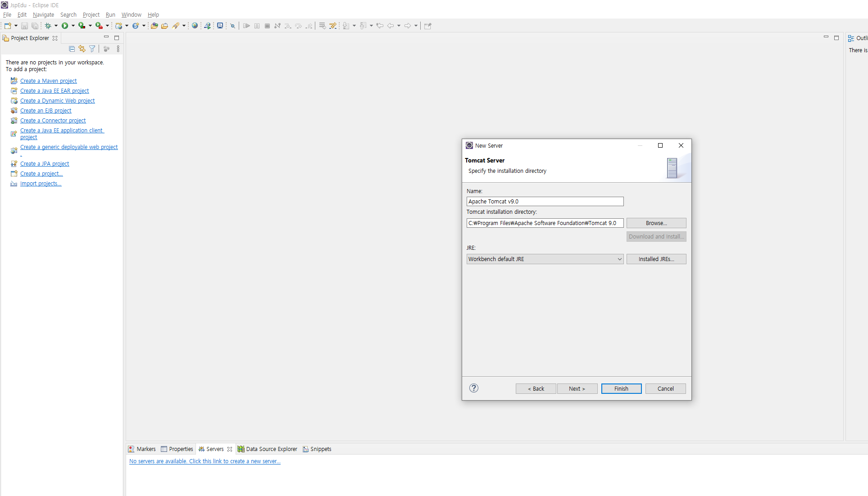Viewport: 868px width, 496px height.
Task: Click the Coverage run icon
Action: pyautogui.click(x=82, y=26)
